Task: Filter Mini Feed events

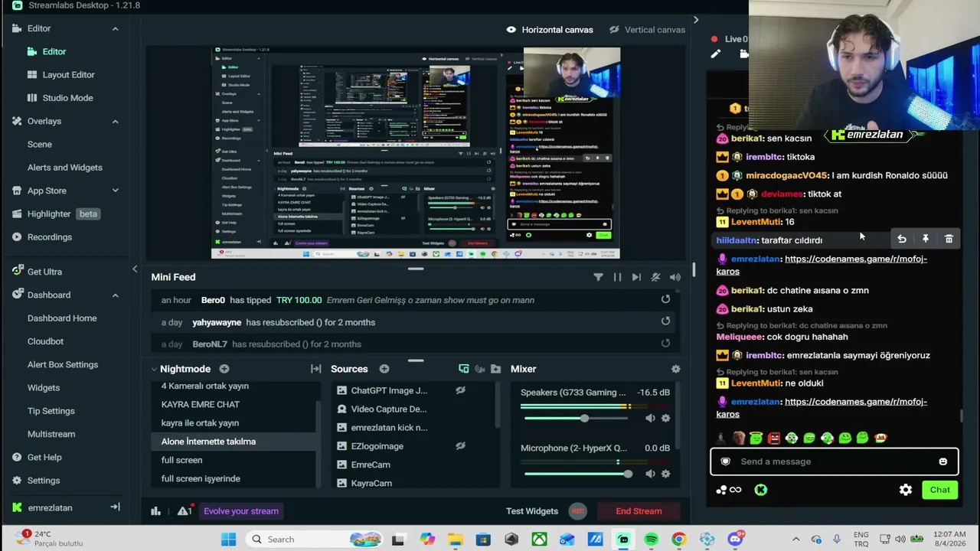Action: coord(598,277)
